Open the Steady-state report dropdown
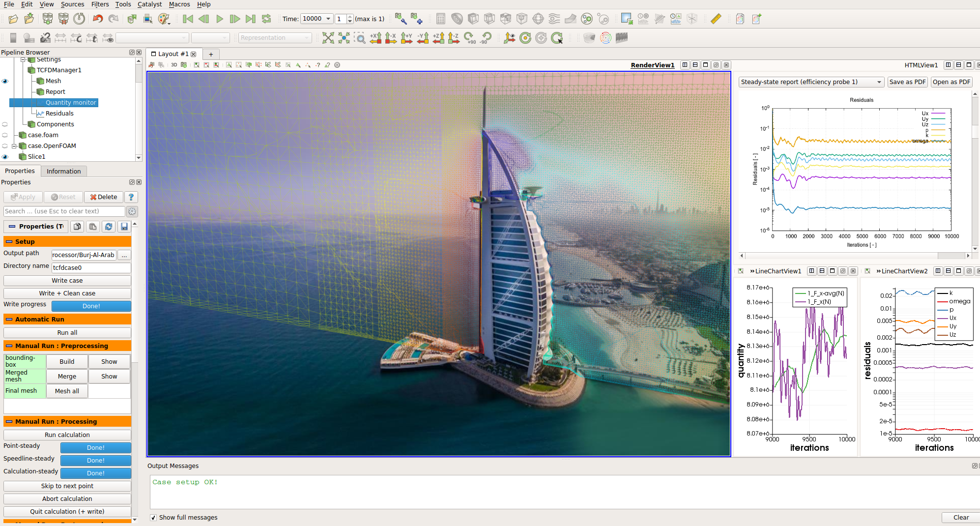This screenshot has height=526, width=980. (811, 82)
